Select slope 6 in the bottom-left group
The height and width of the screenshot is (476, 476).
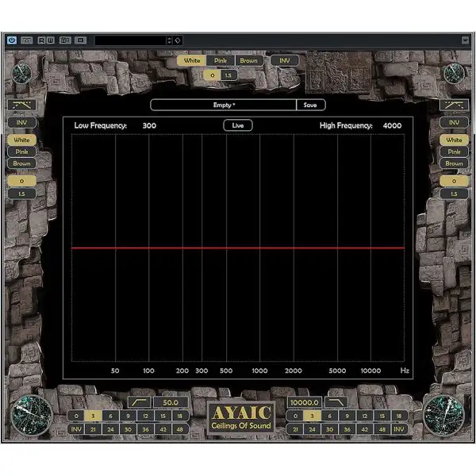pos(110,416)
